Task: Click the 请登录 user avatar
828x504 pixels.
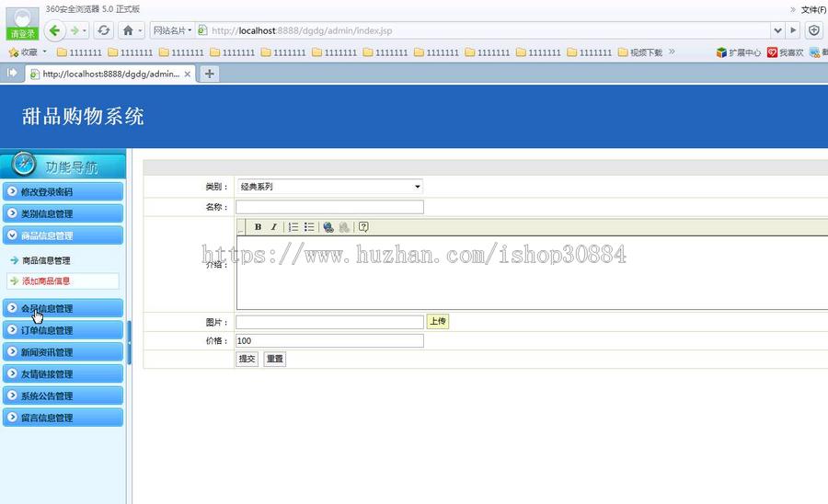Action: click(x=22, y=24)
